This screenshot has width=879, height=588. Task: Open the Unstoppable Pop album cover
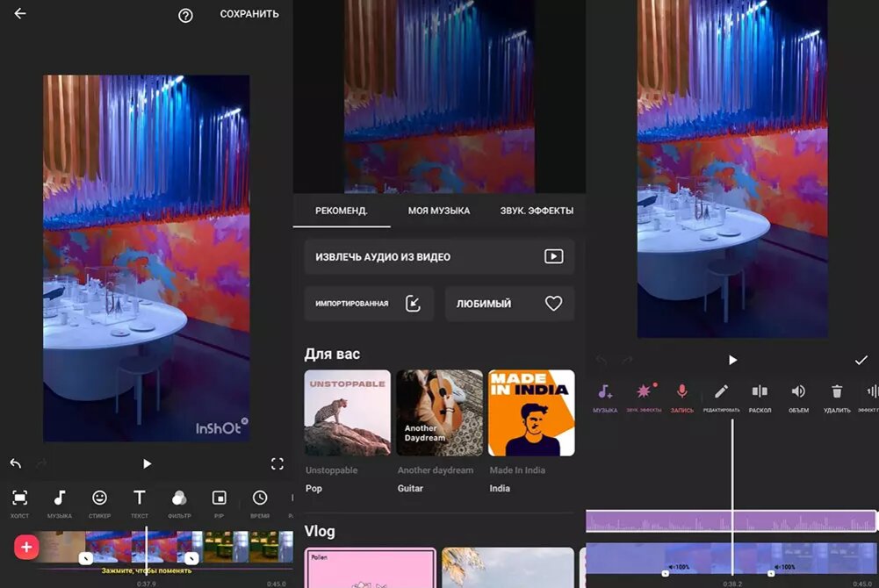pyautogui.click(x=348, y=412)
